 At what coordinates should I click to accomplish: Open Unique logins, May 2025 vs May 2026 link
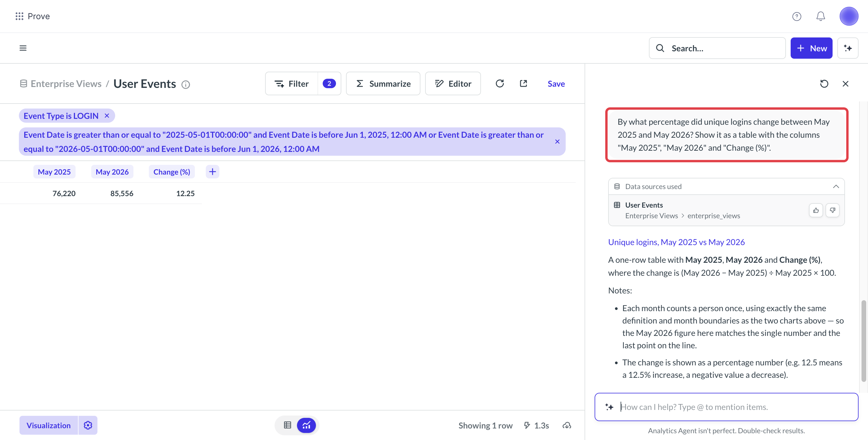coord(676,242)
